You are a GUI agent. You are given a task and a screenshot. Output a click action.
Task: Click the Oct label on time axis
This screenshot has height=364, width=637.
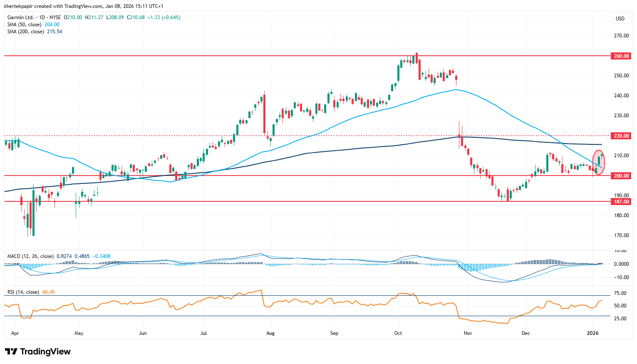pyautogui.click(x=398, y=333)
